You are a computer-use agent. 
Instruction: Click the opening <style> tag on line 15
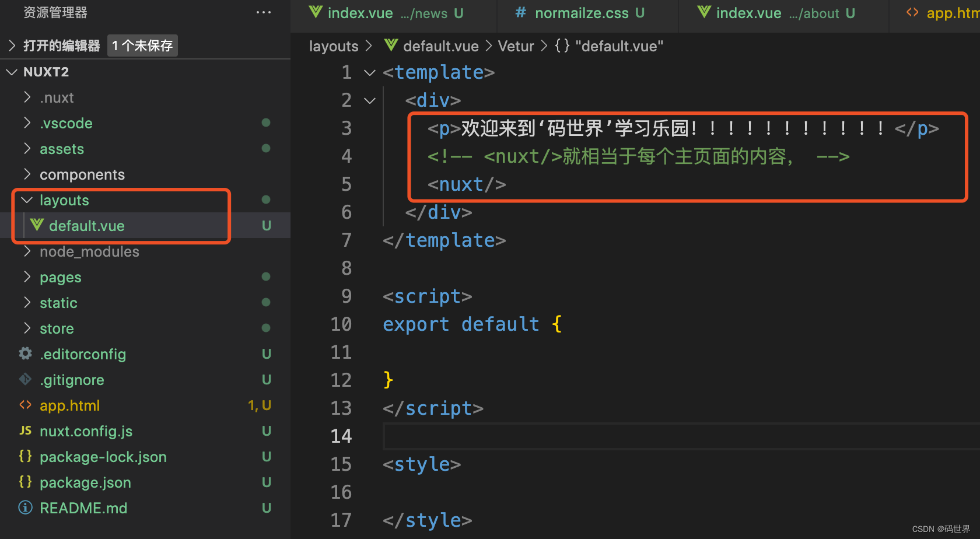click(x=422, y=464)
